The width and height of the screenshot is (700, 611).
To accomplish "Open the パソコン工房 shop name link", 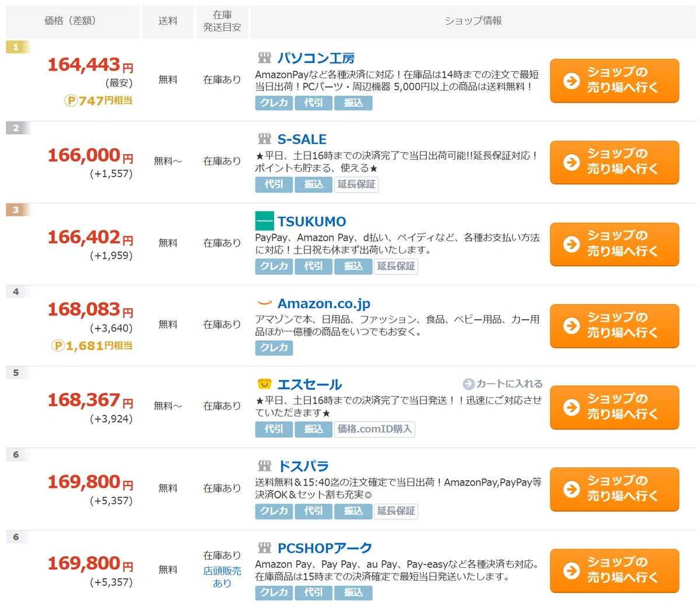I will click(316, 58).
